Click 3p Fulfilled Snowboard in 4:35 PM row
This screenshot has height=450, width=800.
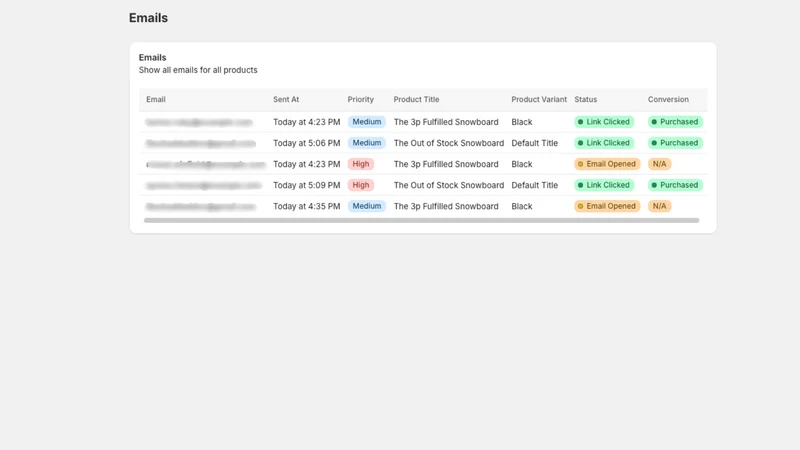pyautogui.click(x=446, y=206)
